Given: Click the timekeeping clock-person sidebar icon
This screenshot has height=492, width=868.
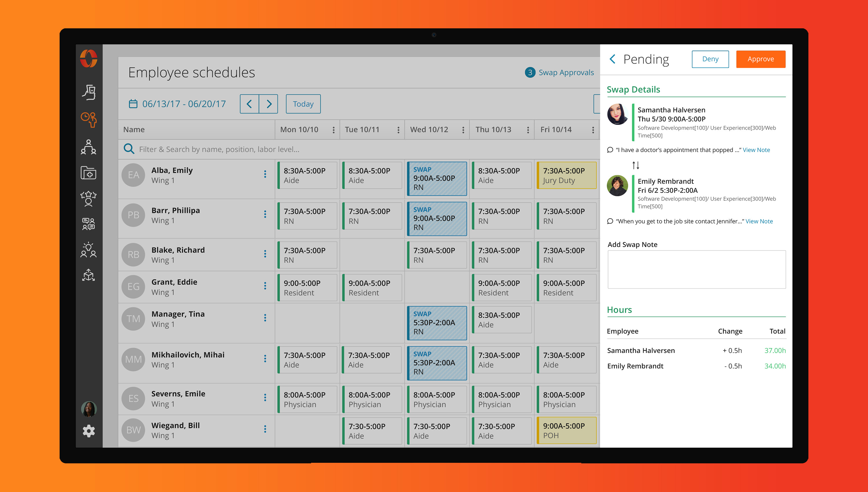Looking at the screenshot, I should pyautogui.click(x=89, y=119).
